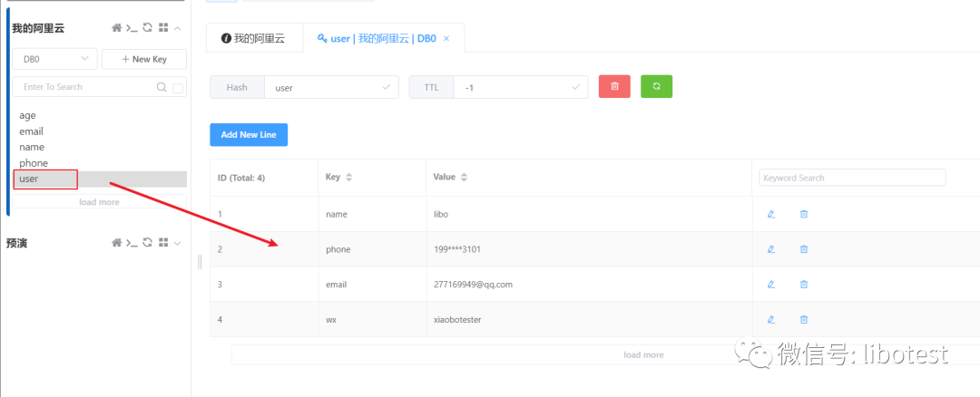Viewport: 980px width, 397px height.
Task: Delete the email row
Action: click(x=804, y=284)
